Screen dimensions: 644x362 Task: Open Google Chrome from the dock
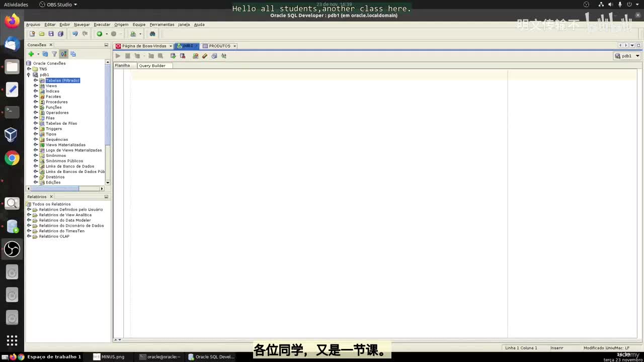click(12, 158)
